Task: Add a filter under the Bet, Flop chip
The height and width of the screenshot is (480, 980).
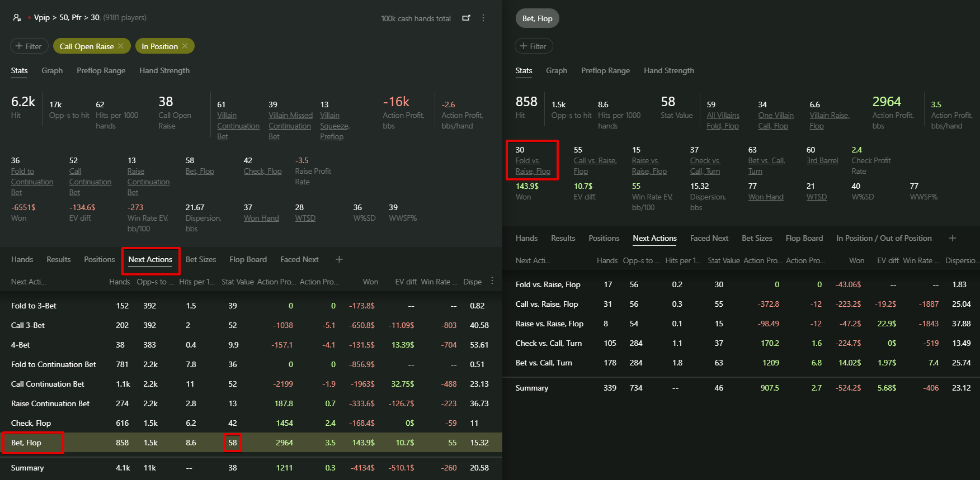Action: pyautogui.click(x=534, y=46)
